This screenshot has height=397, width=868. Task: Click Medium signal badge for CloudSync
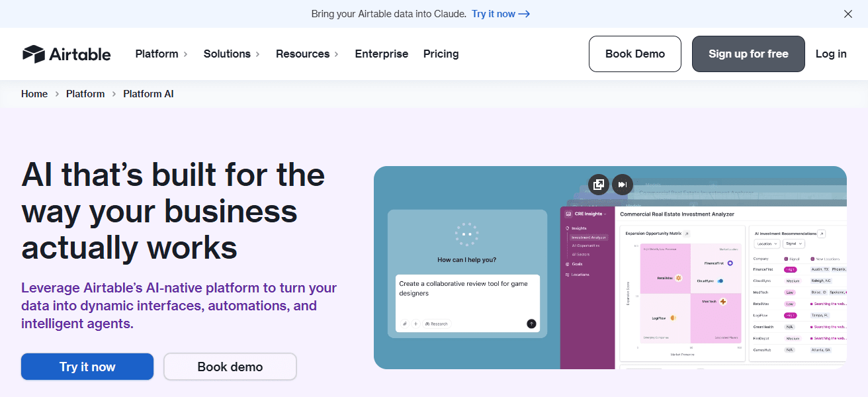click(793, 281)
